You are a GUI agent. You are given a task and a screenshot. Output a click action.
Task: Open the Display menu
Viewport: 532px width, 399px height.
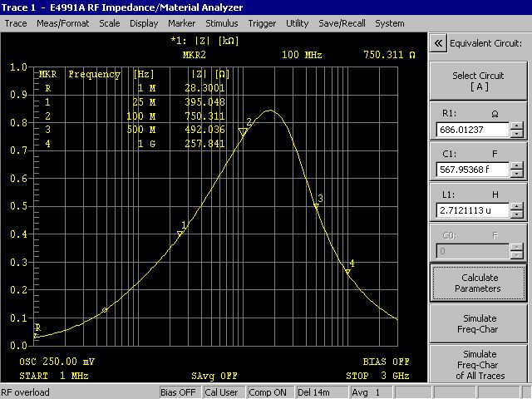[x=144, y=23]
